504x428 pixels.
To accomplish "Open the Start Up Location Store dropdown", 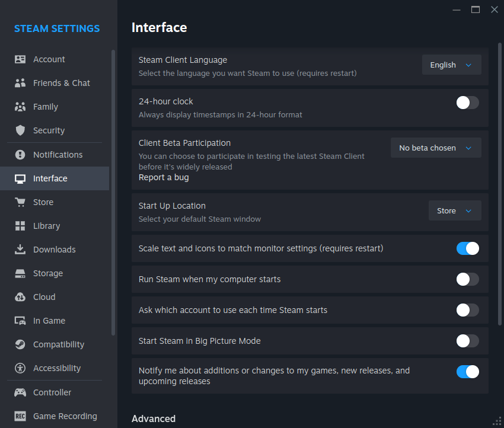I will [x=455, y=211].
